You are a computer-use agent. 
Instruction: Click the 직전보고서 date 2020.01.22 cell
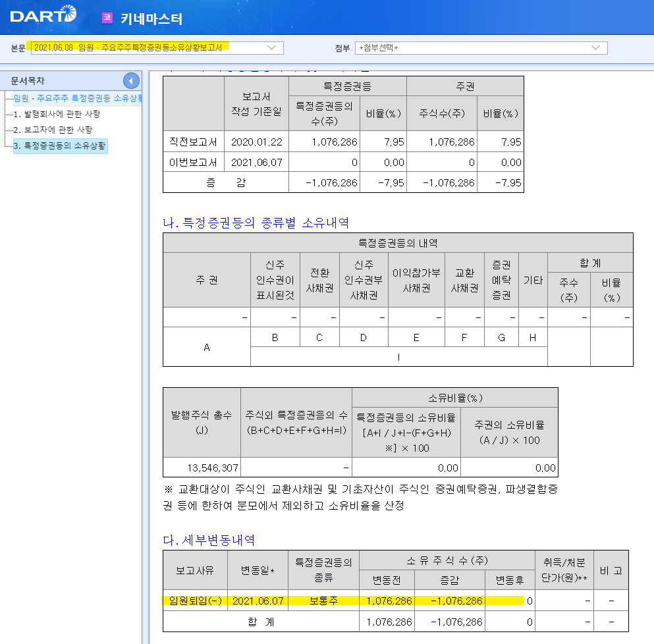(256, 142)
